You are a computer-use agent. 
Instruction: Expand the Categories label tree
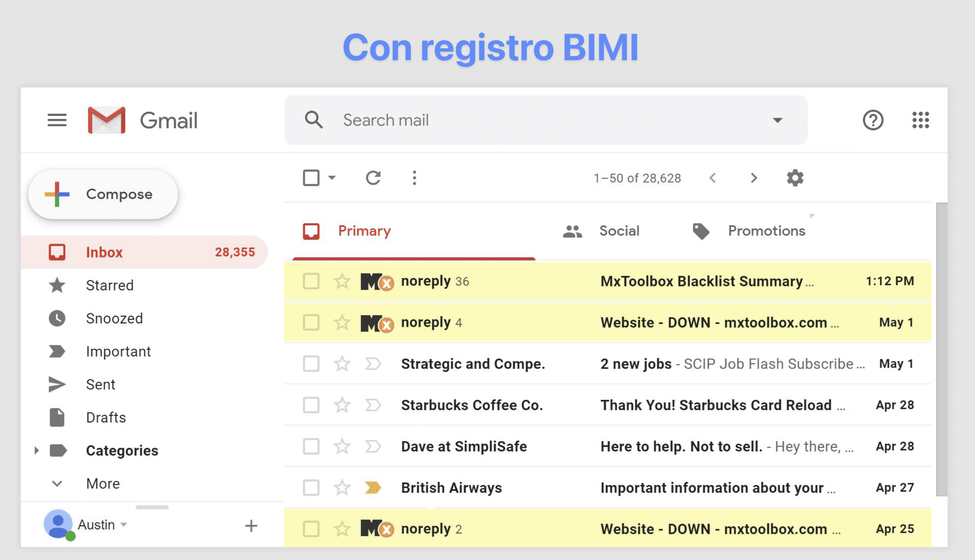[36, 450]
